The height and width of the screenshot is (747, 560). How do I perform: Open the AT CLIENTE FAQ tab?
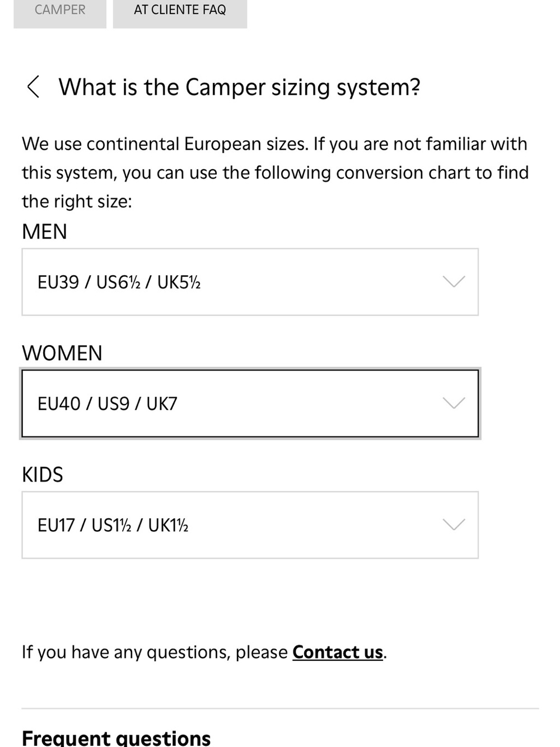point(180,11)
